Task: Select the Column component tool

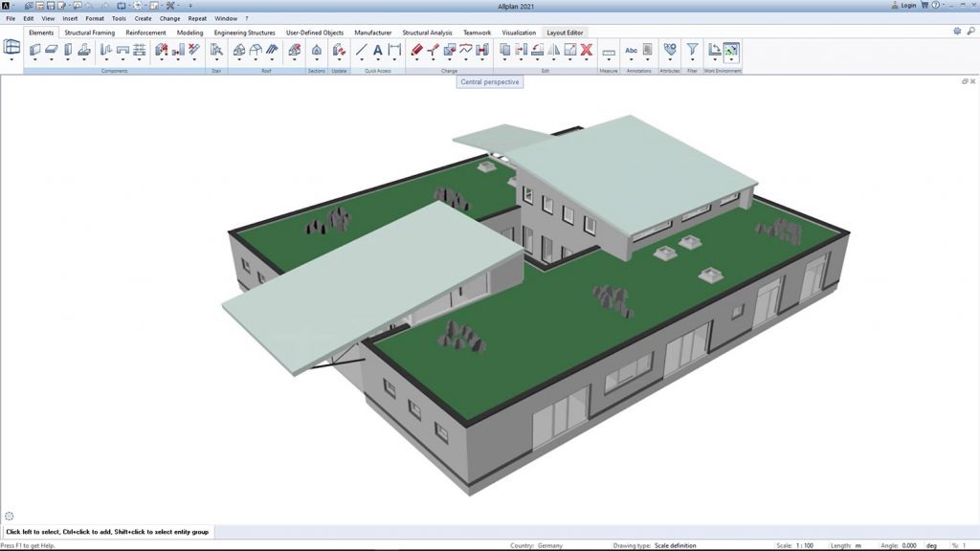Action: [x=68, y=50]
